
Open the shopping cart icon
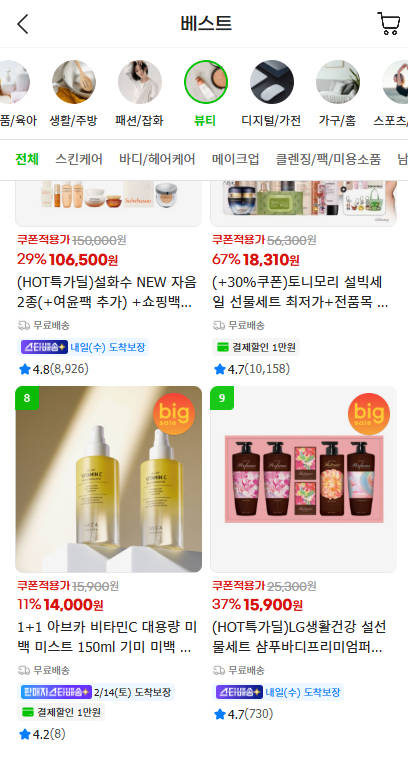tap(389, 24)
